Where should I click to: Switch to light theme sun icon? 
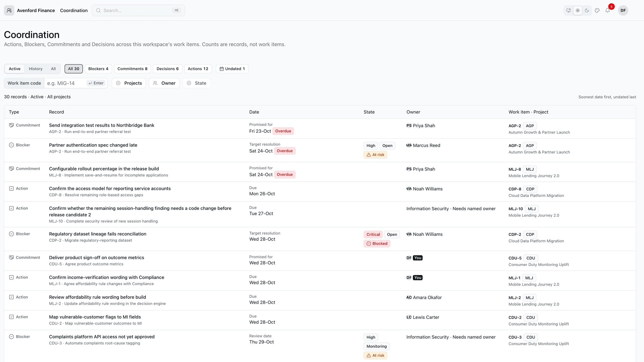578,10
